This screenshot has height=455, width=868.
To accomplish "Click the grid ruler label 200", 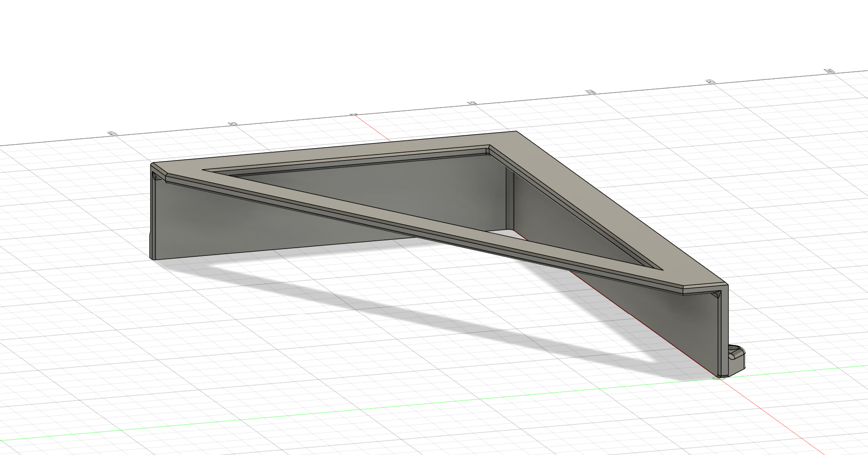I will [x=829, y=71].
